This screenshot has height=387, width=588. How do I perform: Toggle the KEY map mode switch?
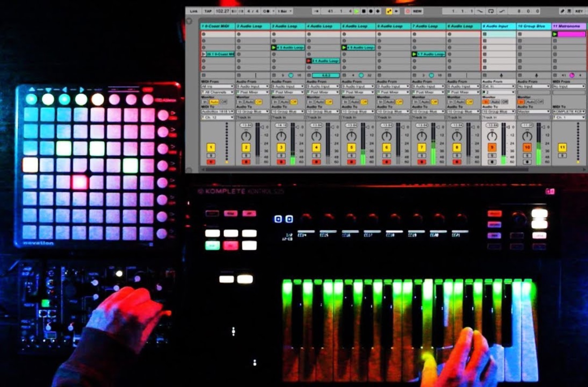pyautogui.click(x=579, y=11)
